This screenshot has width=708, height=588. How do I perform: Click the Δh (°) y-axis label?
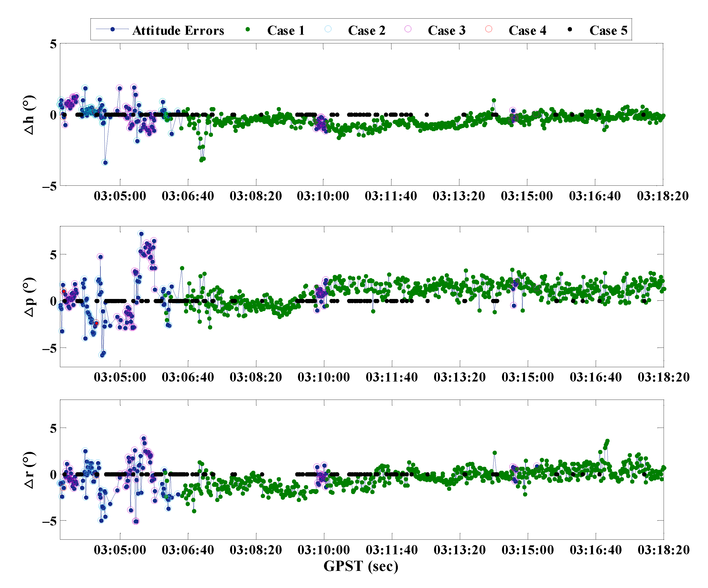pos(29,115)
